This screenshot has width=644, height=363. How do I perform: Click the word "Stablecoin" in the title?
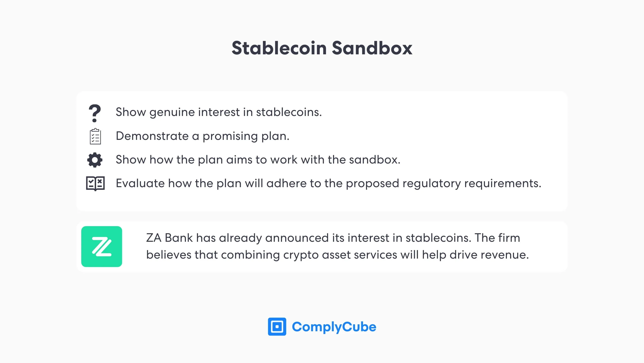pos(279,48)
